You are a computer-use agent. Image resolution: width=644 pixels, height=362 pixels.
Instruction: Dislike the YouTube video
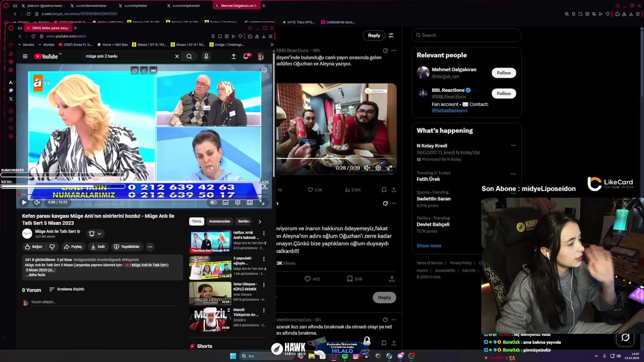[52, 247]
